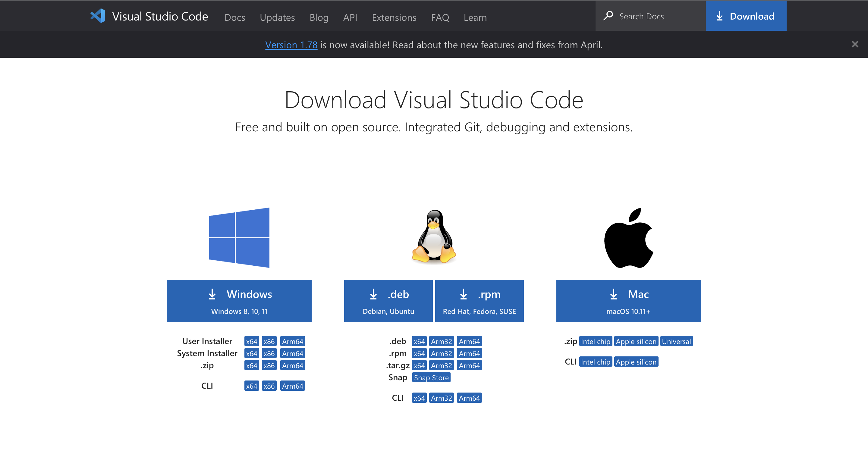This screenshot has height=476, width=868.
Task: Download Linux .tar.gz Arm32 archive
Action: 442,365
